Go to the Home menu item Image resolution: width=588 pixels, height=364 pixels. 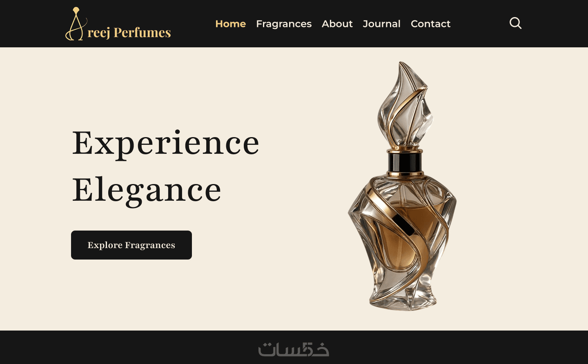click(x=231, y=24)
